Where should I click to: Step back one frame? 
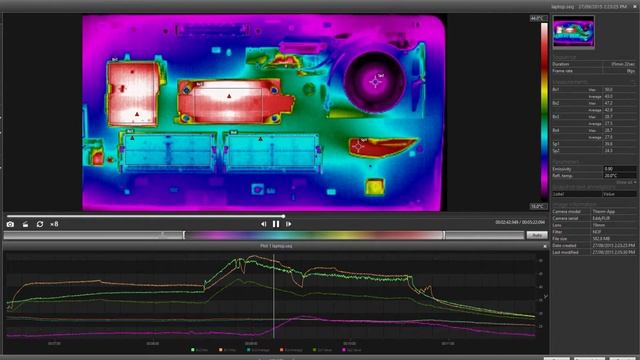tap(263, 224)
